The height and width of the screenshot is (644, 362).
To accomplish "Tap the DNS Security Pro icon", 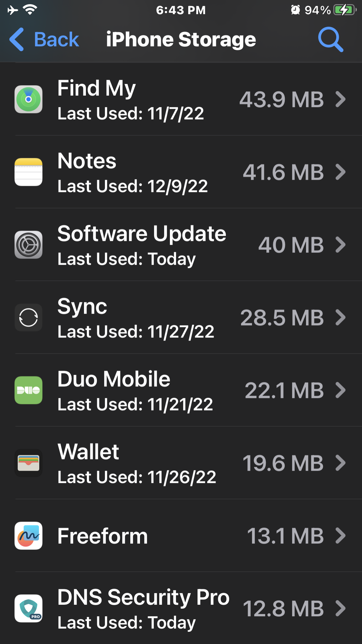I will point(28,609).
